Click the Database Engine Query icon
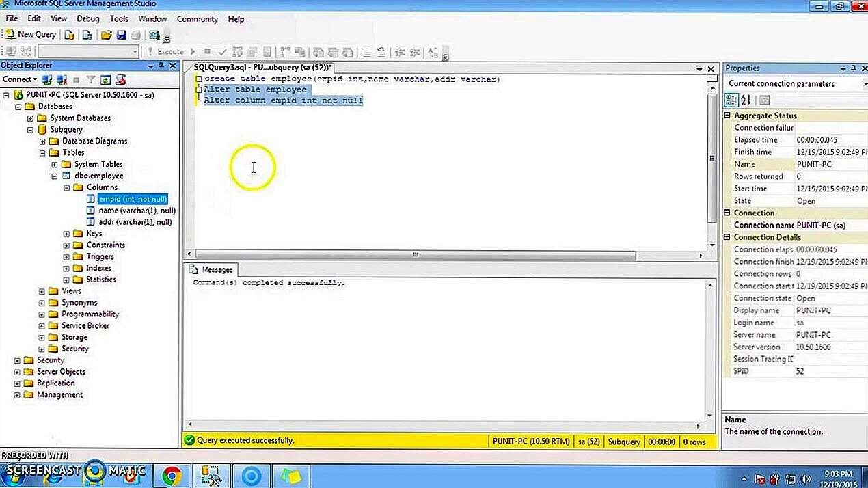This screenshot has width=868, height=488. pos(69,35)
